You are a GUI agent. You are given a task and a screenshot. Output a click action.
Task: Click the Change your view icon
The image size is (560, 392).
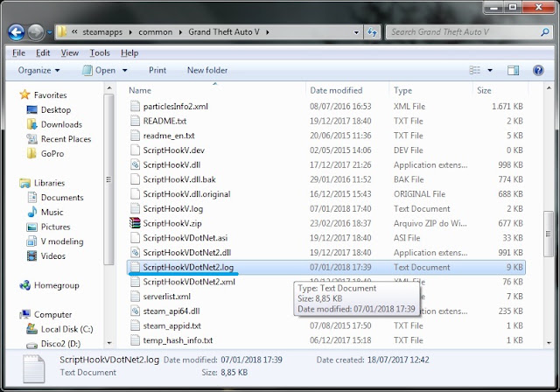[474, 70]
